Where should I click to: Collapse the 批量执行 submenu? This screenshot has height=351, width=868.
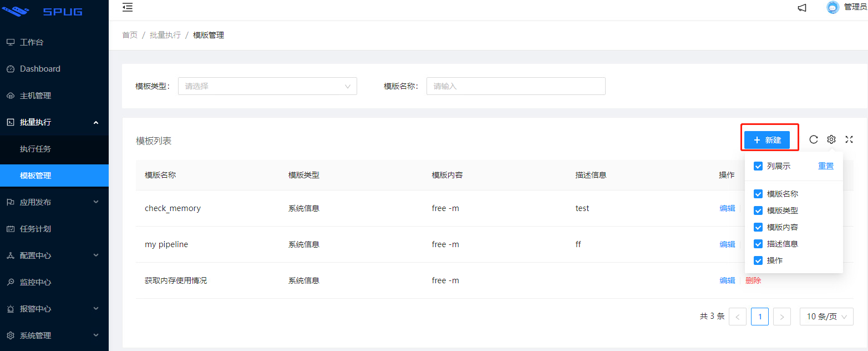pyautogui.click(x=96, y=122)
